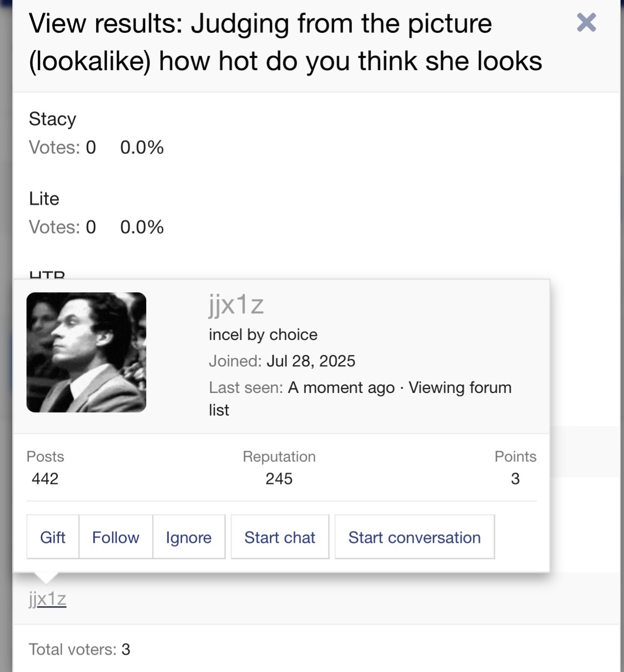Screen dimensions: 624x672
Task: Click the Points value of 3
Action: point(515,478)
